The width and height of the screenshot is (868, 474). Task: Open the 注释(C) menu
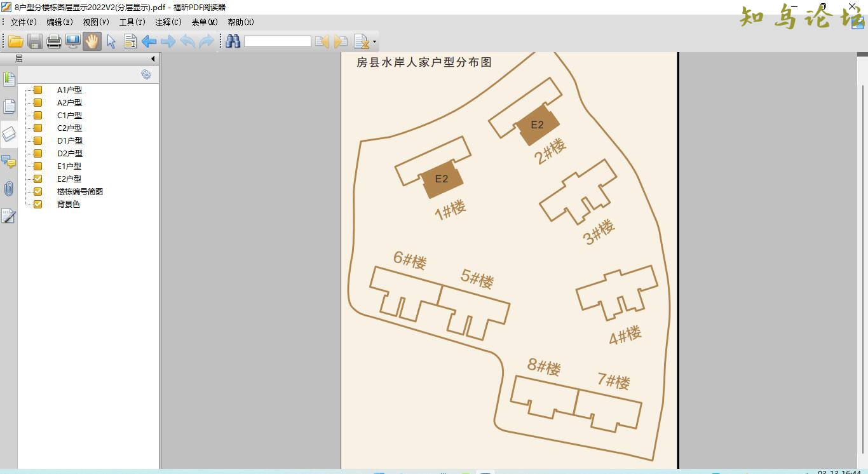pyautogui.click(x=168, y=22)
